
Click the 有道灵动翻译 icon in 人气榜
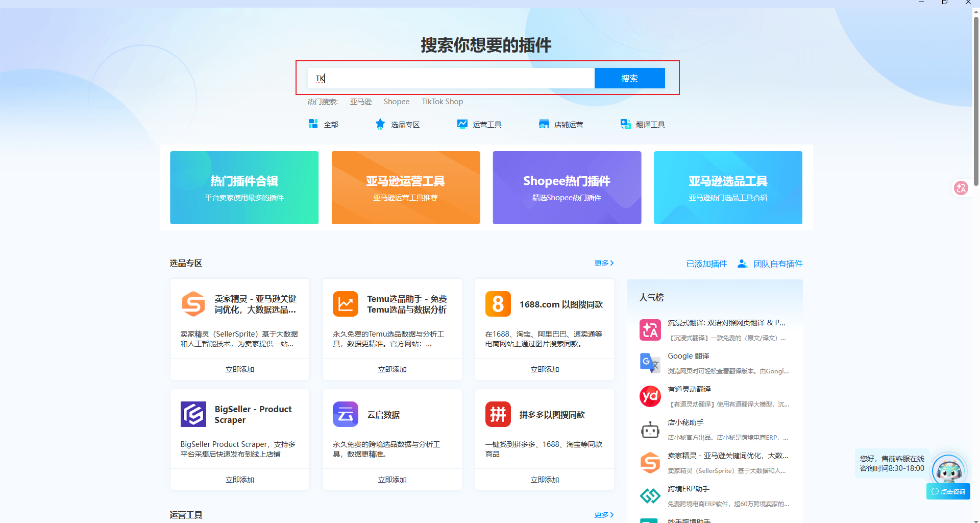click(x=650, y=396)
